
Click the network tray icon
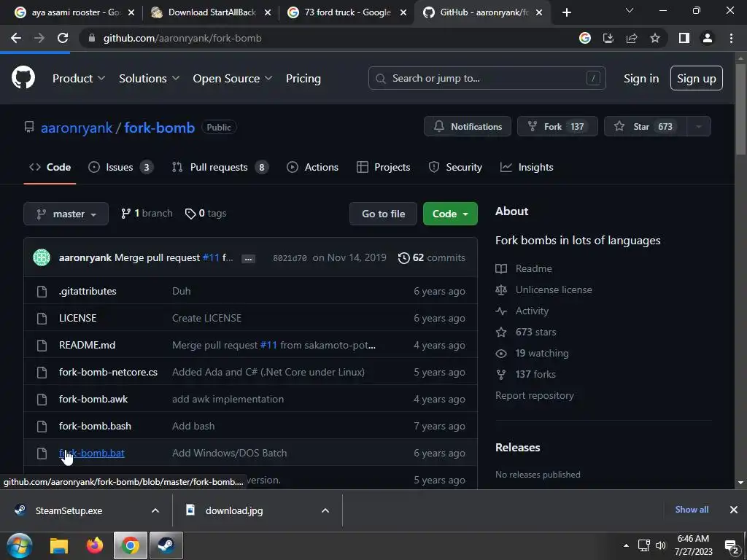[x=643, y=545]
